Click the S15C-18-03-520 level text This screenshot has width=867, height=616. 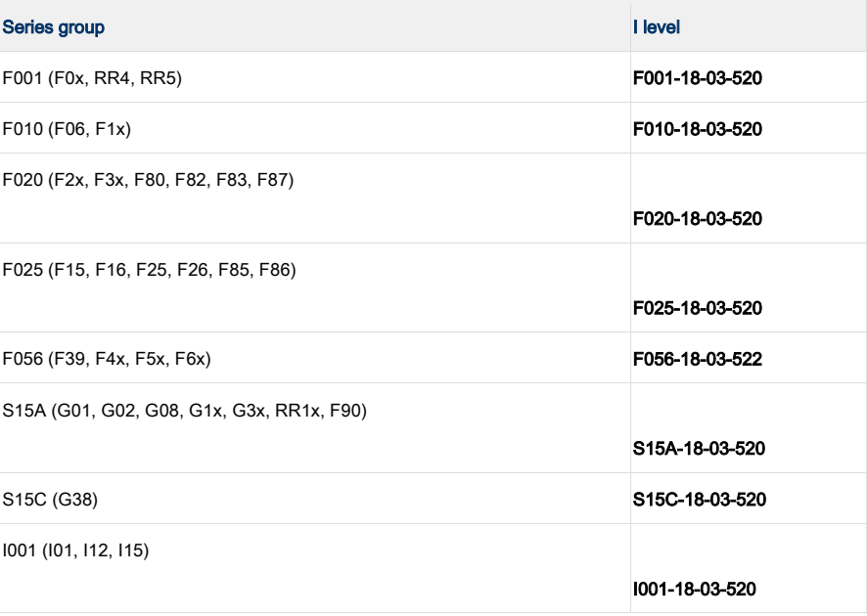(x=700, y=500)
